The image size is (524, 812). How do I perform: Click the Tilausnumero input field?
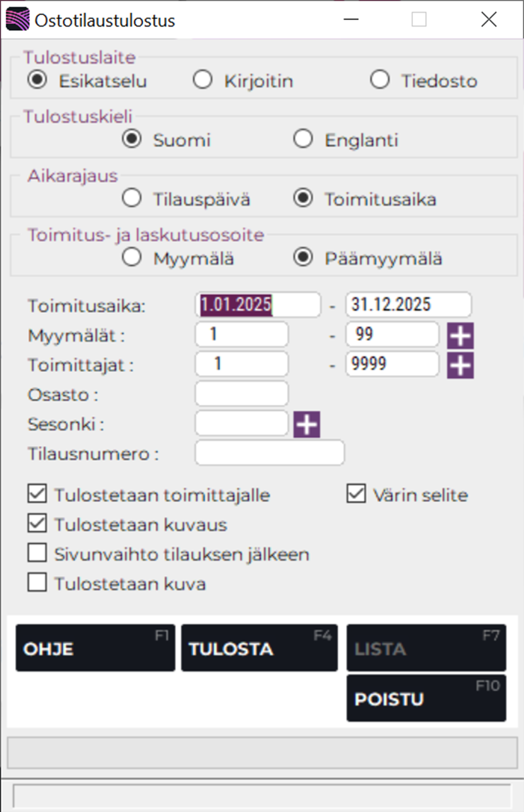click(269, 453)
